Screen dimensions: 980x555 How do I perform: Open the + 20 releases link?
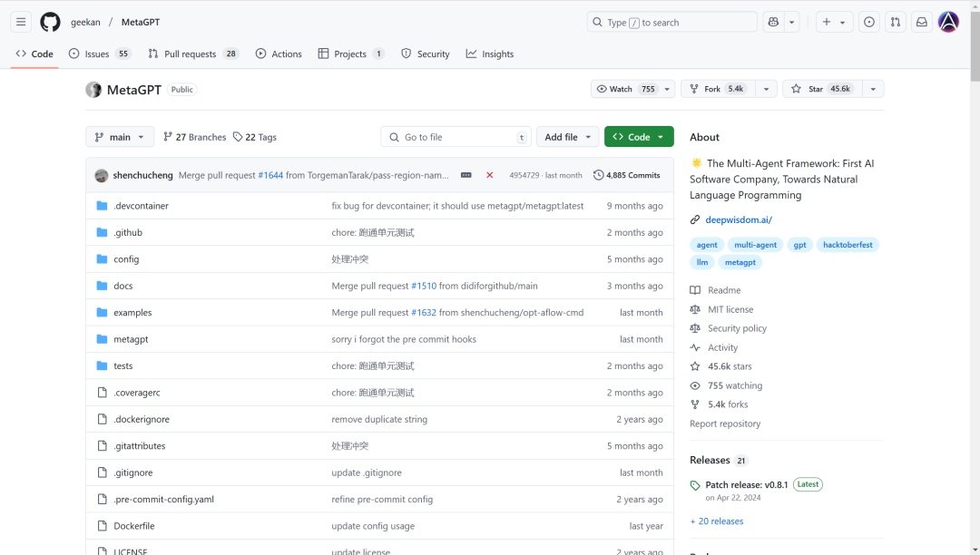[717, 521]
